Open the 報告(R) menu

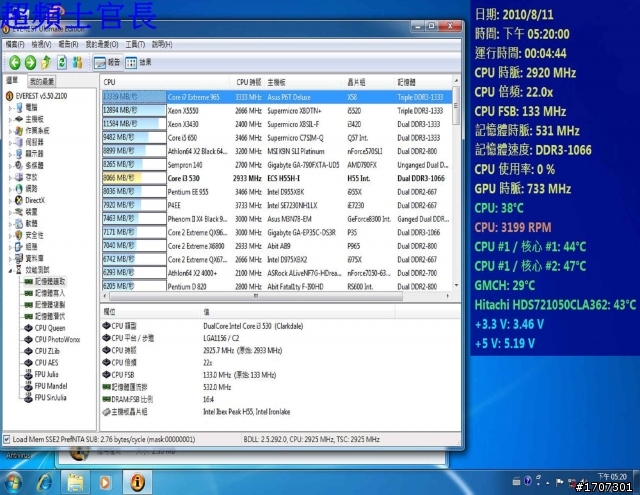tap(68, 44)
